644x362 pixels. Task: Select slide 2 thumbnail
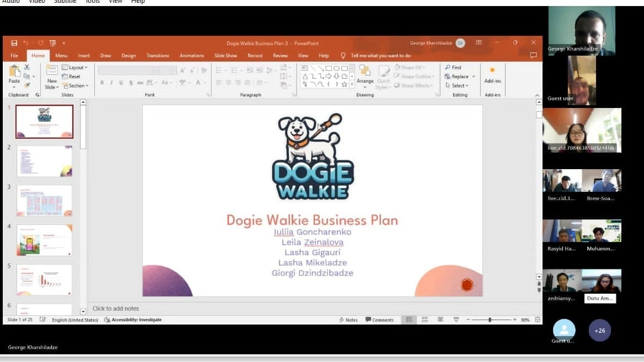(45, 161)
